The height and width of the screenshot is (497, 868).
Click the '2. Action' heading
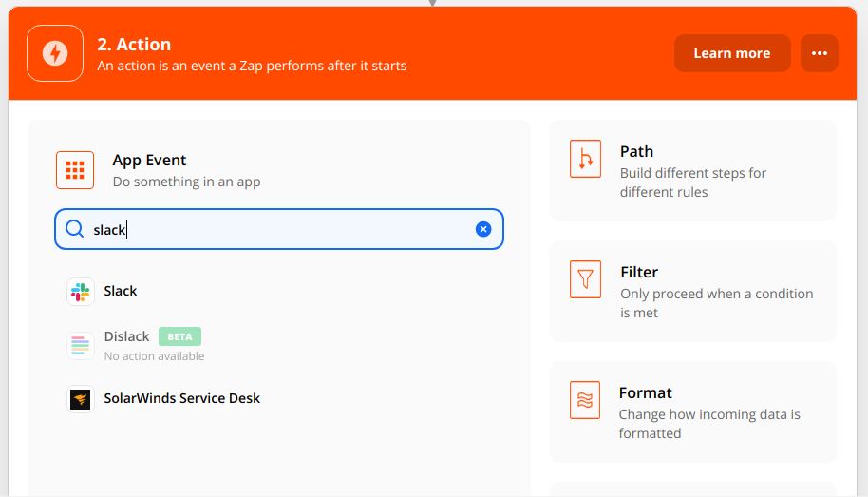click(134, 45)
